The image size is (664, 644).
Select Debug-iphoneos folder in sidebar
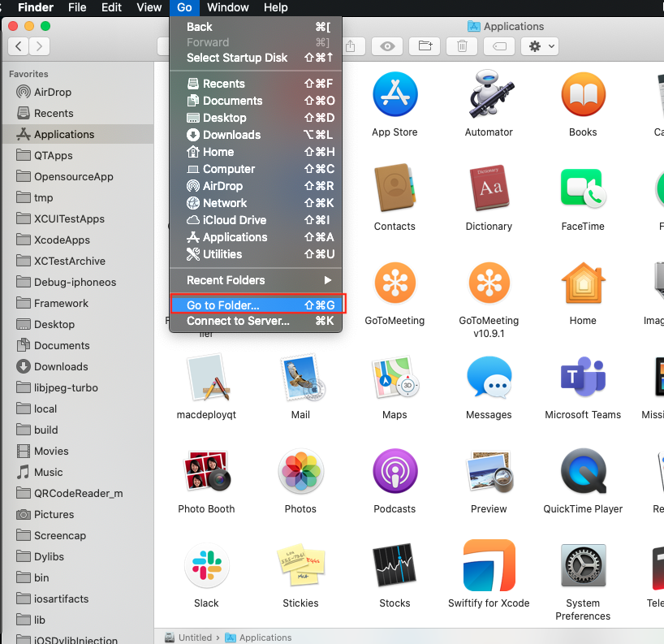[77, 282]
